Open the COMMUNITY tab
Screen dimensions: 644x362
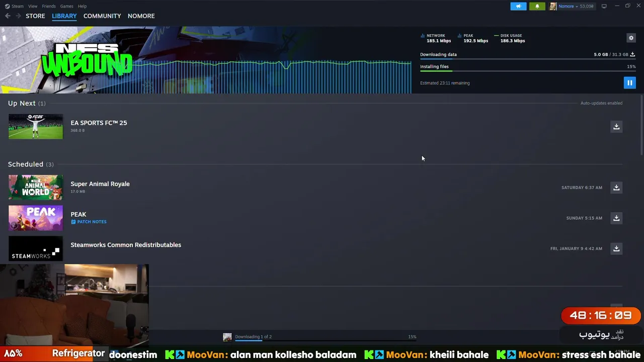click(102, 16)
